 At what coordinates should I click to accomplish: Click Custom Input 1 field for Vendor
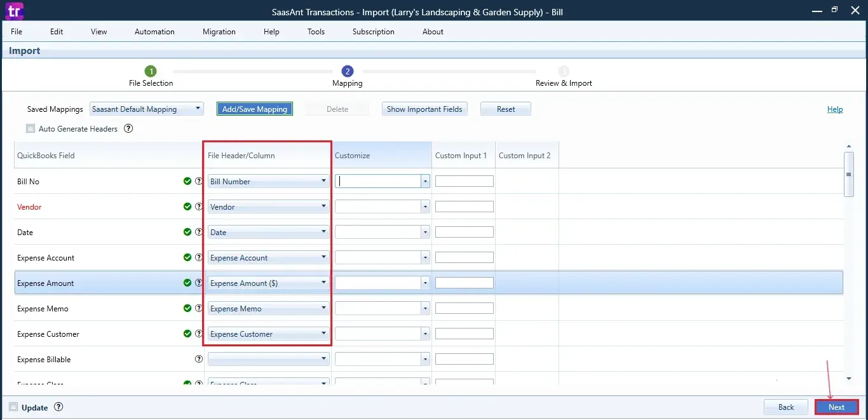click(x=464, y=207)
